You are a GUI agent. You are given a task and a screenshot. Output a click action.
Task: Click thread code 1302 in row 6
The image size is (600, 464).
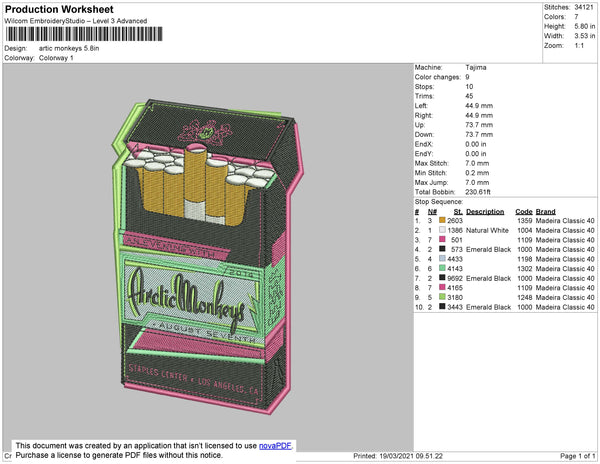click(x=525, y=269)
